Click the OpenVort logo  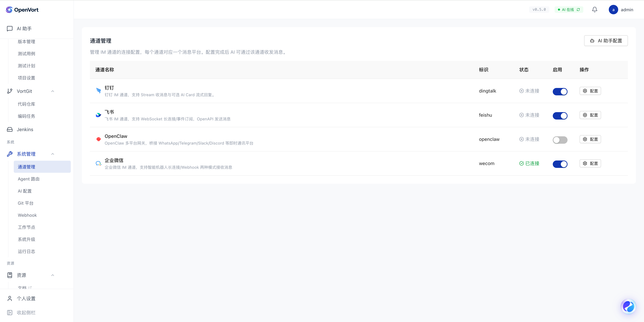(22, 10)
